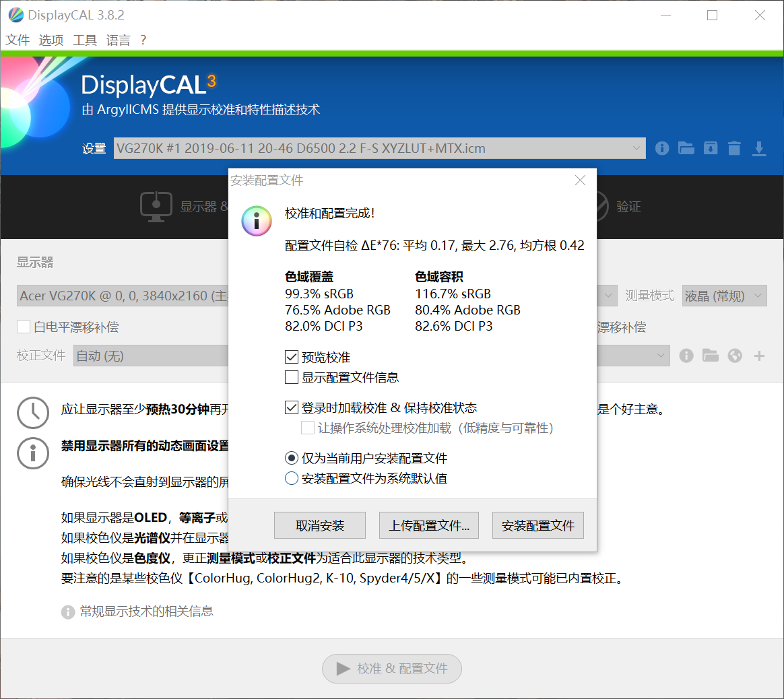This screenshot has height=699, width=784.
Task: Open the folder icon beside the settings file
Action: pyautogui.click(x=686, y=149)
